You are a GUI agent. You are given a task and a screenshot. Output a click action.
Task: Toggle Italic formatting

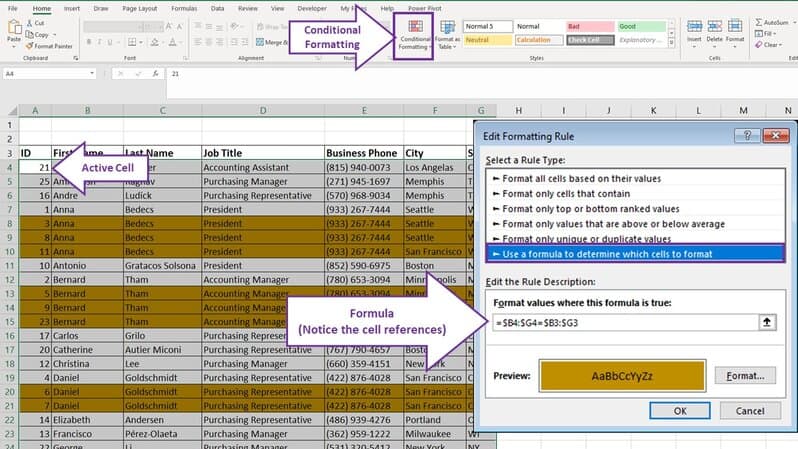(99, 42)
